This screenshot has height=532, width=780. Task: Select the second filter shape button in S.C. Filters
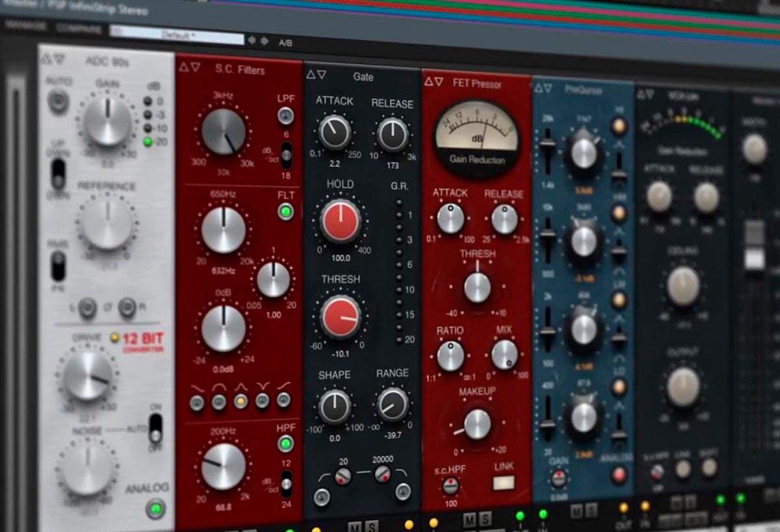[219, 402]
